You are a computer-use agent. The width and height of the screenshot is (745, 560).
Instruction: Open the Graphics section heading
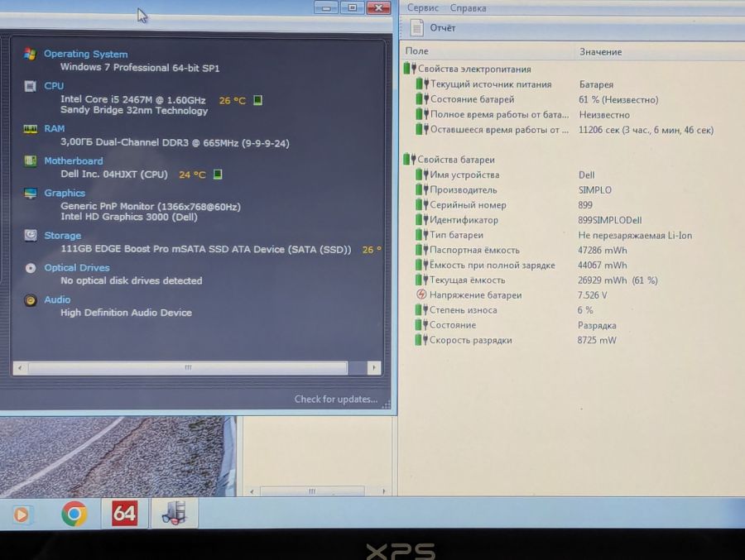(x=65, y=194)
